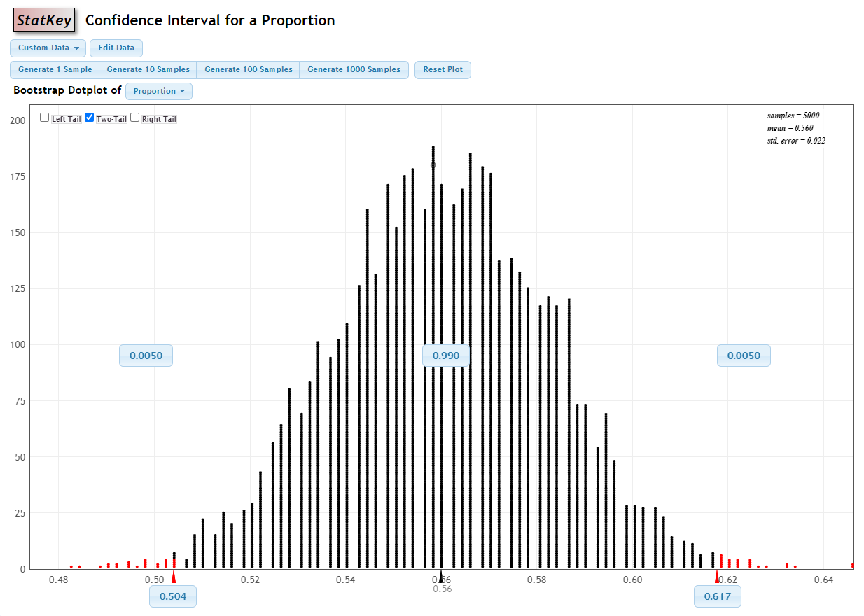Image resolution: width=864 pixels, height=616 pixels.
Task: Enable the Left Tail checkbox
Action: (x=44, y=117)
